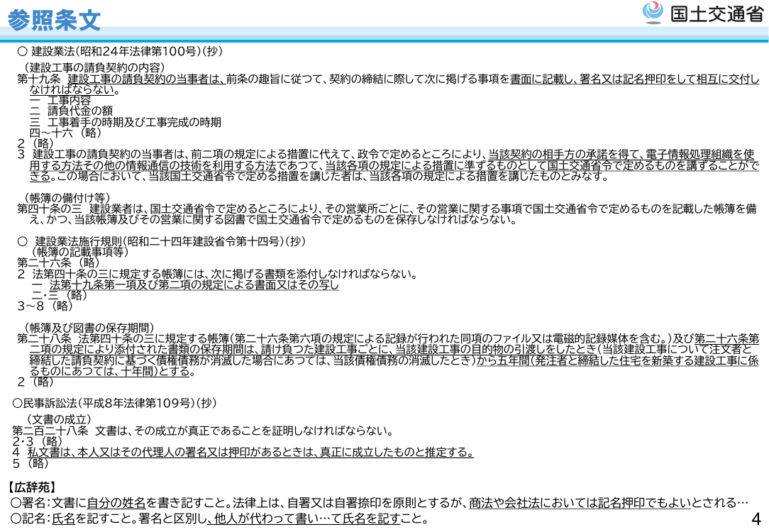Click the line 第二十六条 (略)
This screenshot has width=769, height=532.
[58, 263]
